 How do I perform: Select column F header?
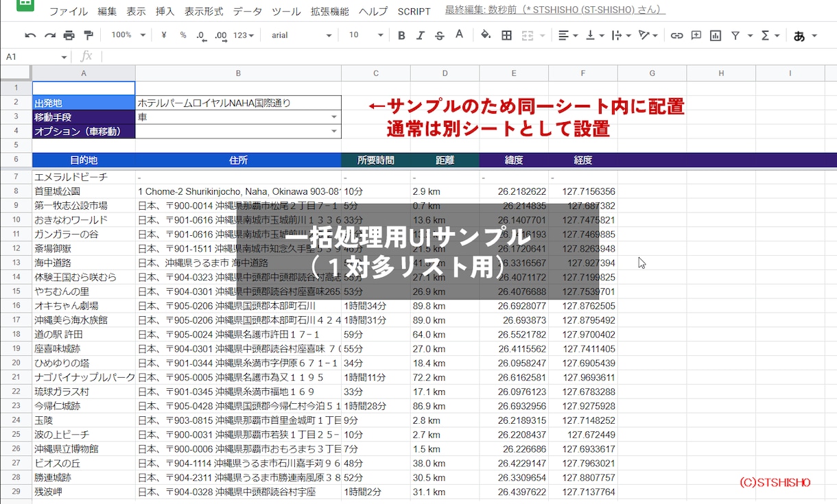point(583,73)
